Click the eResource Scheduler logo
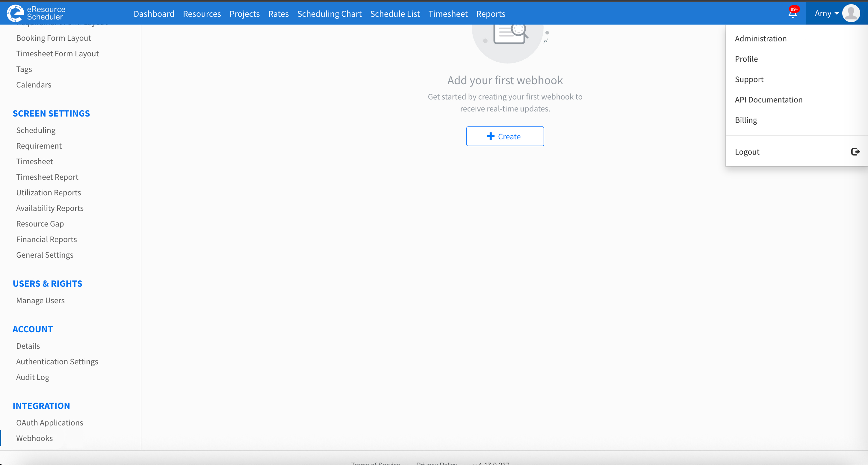 36,13
